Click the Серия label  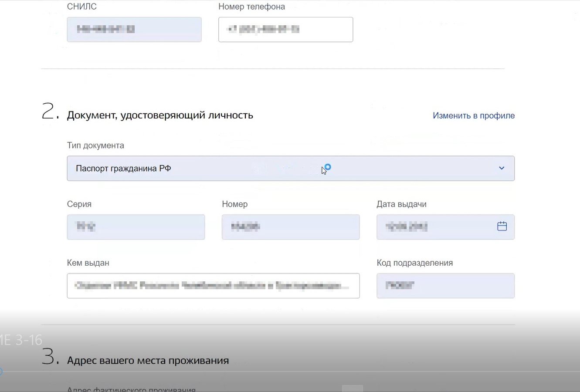(x=79, y=204)
